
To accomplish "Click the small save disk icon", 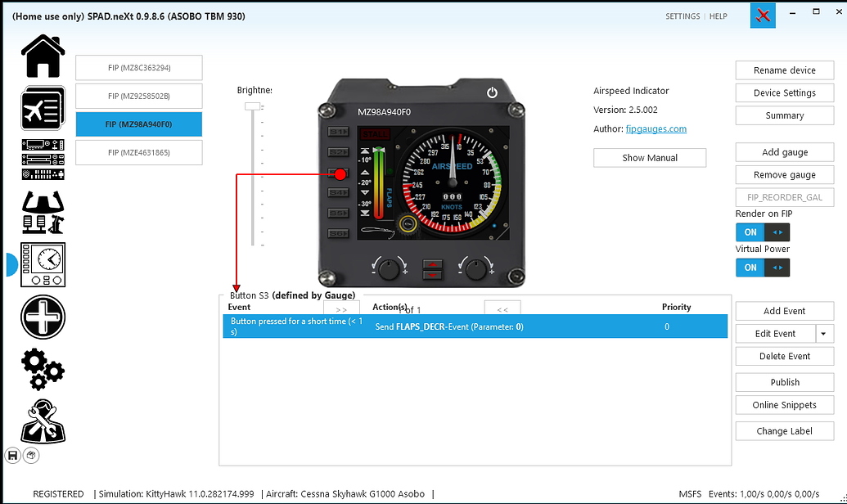I will [13, 455].
